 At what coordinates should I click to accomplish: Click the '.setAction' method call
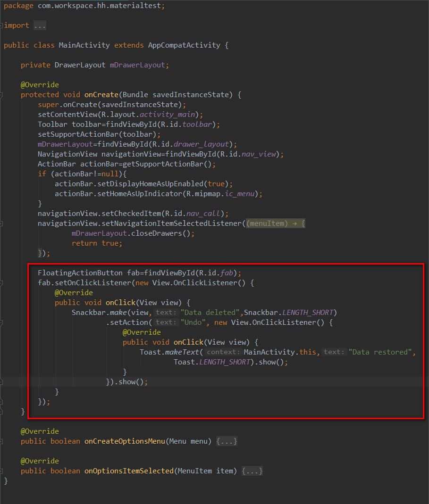click(127, 322)
